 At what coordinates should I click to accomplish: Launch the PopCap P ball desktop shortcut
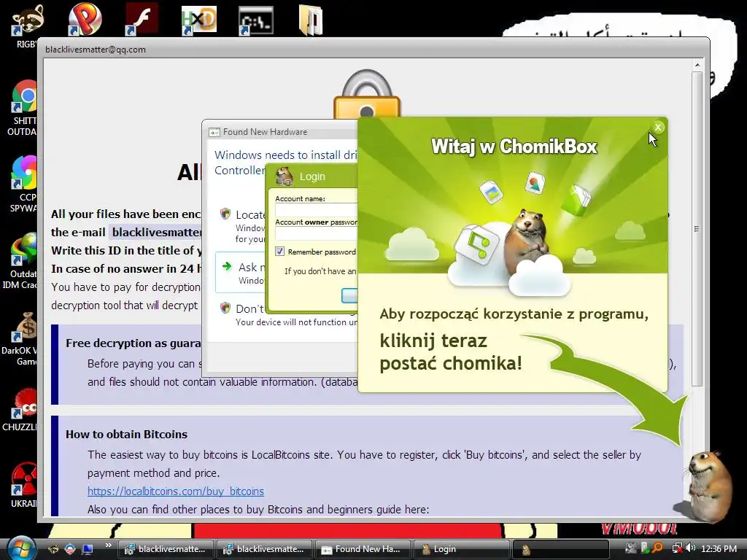coord(85,20)
